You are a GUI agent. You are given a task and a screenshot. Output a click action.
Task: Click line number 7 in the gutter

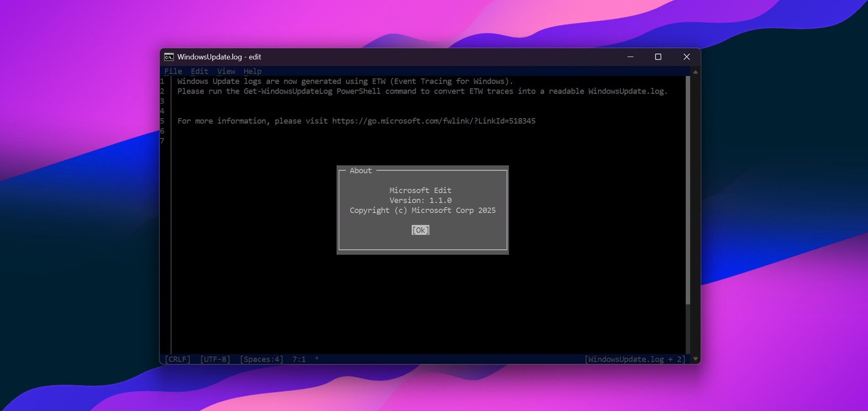tap(162, 141)
